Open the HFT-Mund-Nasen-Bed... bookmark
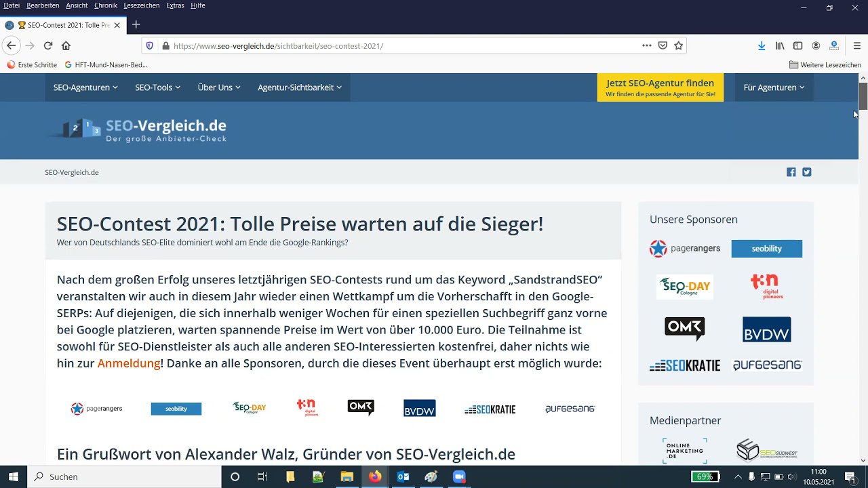 (x=106, y=65)
